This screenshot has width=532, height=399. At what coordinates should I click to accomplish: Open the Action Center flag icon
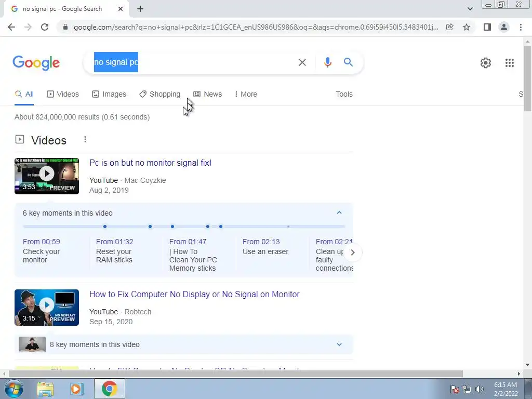(455, 389)
